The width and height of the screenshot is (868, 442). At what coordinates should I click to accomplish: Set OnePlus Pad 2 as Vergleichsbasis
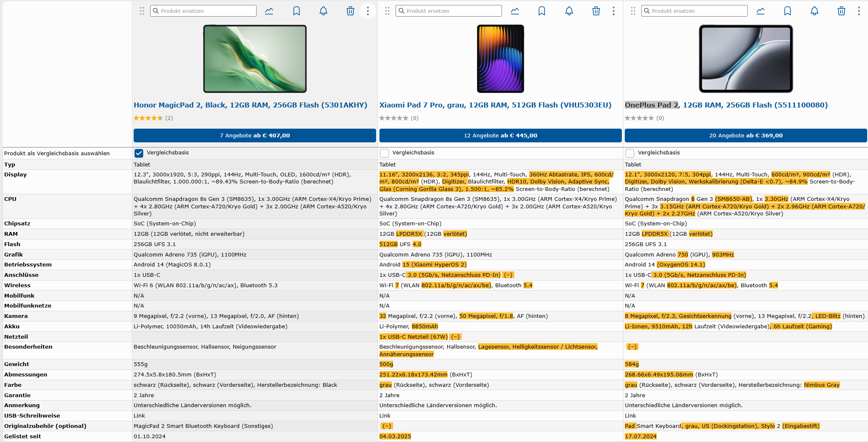pos(630,153)
